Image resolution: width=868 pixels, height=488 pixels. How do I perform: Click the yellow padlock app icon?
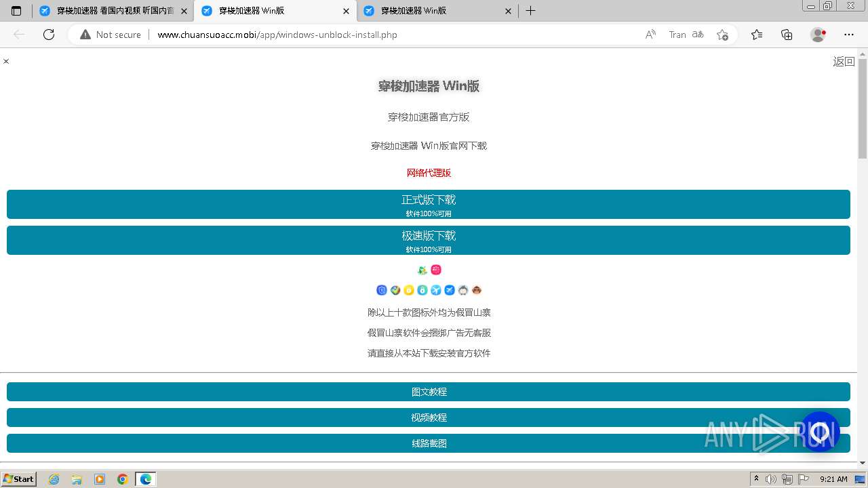(x=409, y=290)
